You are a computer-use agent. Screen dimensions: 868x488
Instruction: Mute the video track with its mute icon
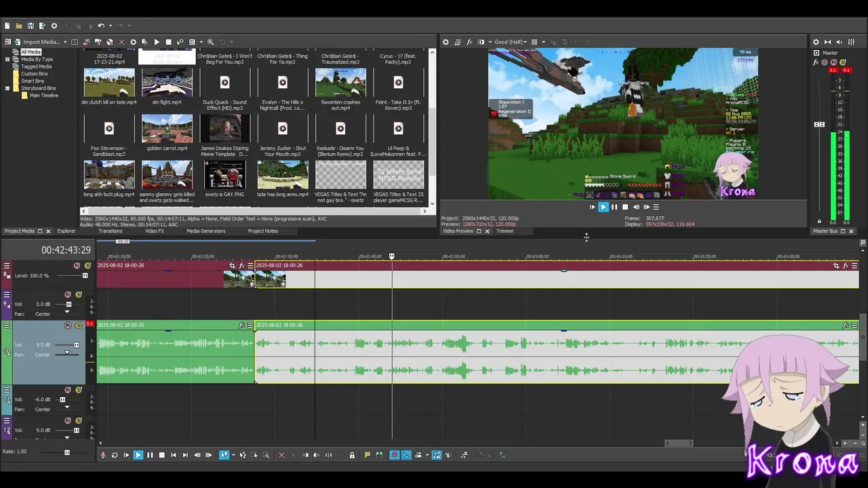pyautogui.click(x=77, y=266)
